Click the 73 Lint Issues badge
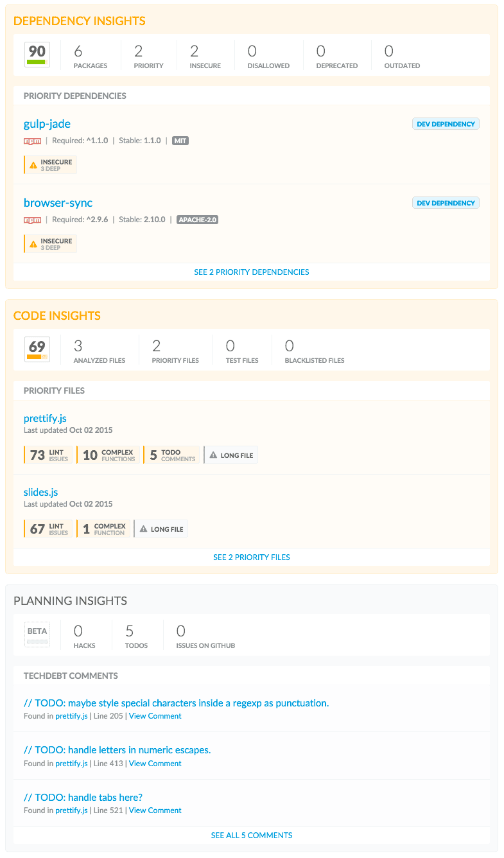This screenshot has width=504, height=858. [x=48, y=455]
